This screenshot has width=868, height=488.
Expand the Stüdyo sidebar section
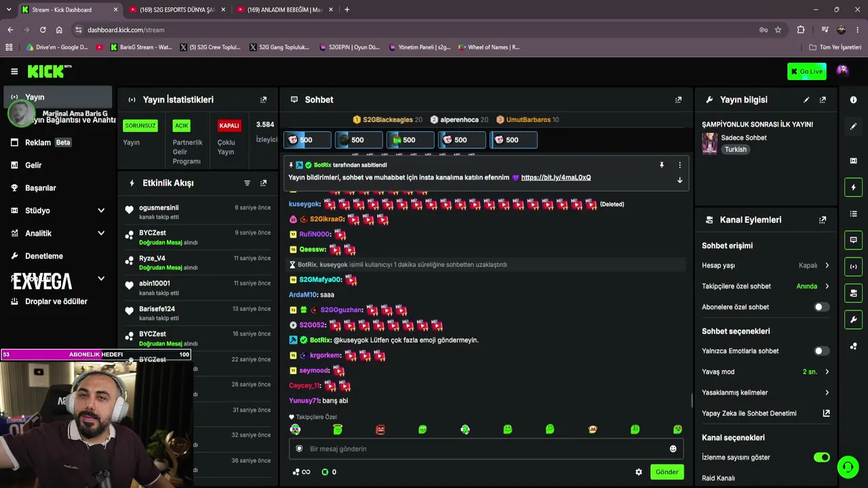click(101, 211)
